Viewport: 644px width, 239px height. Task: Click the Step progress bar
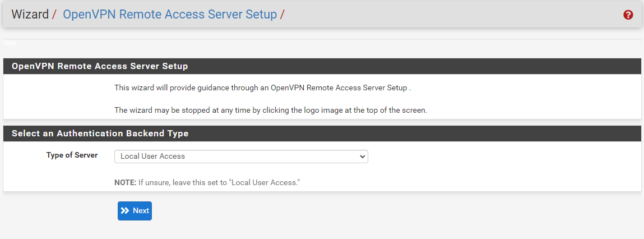pyautogui.click(x=322, y=43)
